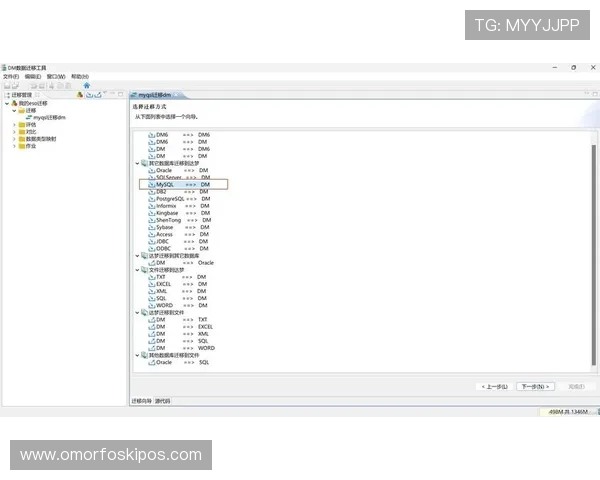
Task: Expand the 作业 folder in the tree
Action: click(x=14, y=146)
